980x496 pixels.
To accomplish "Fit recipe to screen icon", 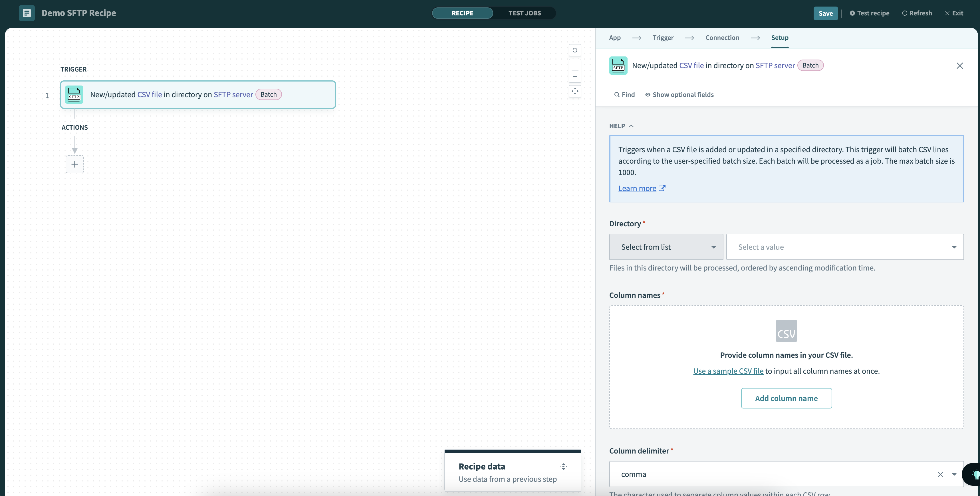I will point(574,91).
